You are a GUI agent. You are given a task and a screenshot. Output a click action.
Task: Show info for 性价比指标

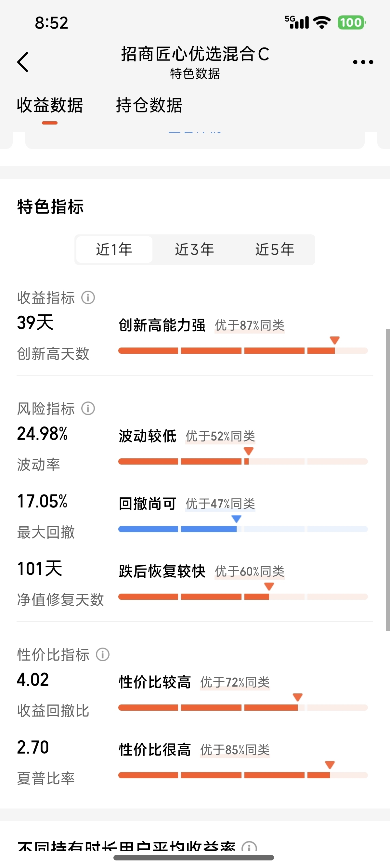103,654
